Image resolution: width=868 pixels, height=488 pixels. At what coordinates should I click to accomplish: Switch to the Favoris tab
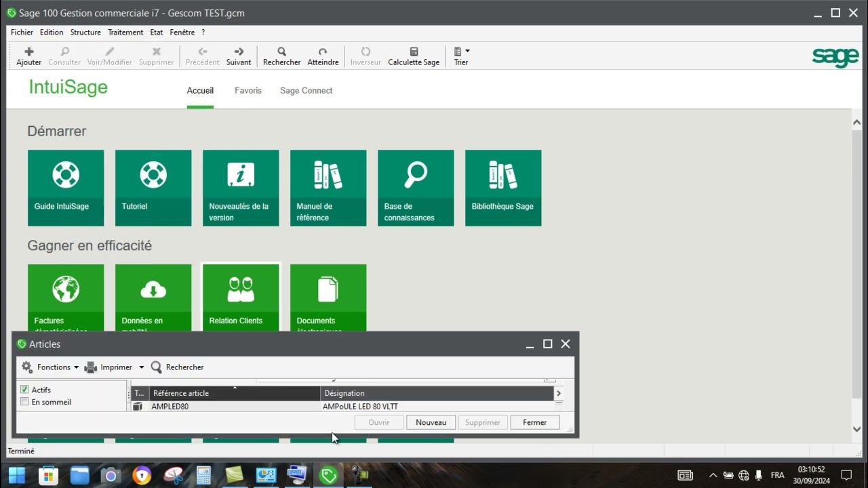point(248,91)
